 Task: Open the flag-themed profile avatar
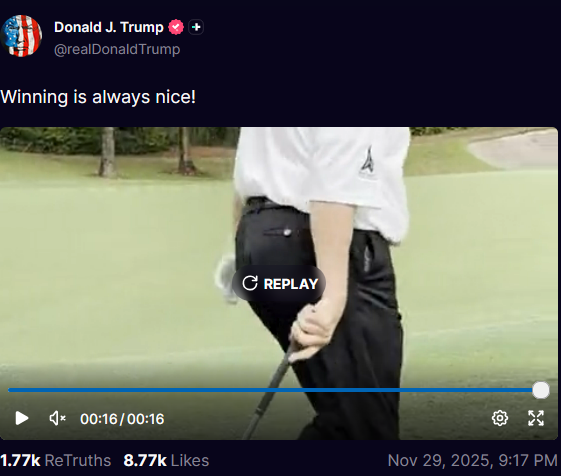coord(21,36)
